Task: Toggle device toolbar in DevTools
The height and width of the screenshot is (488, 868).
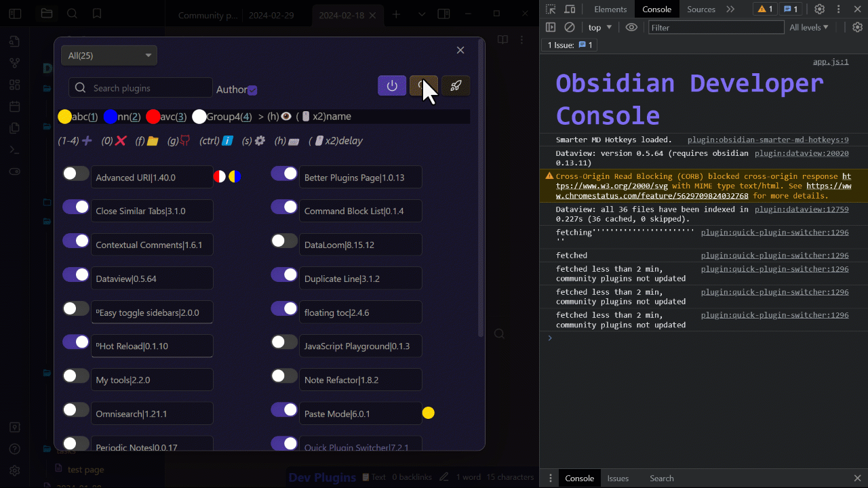Action: click(x=570, y=9)
